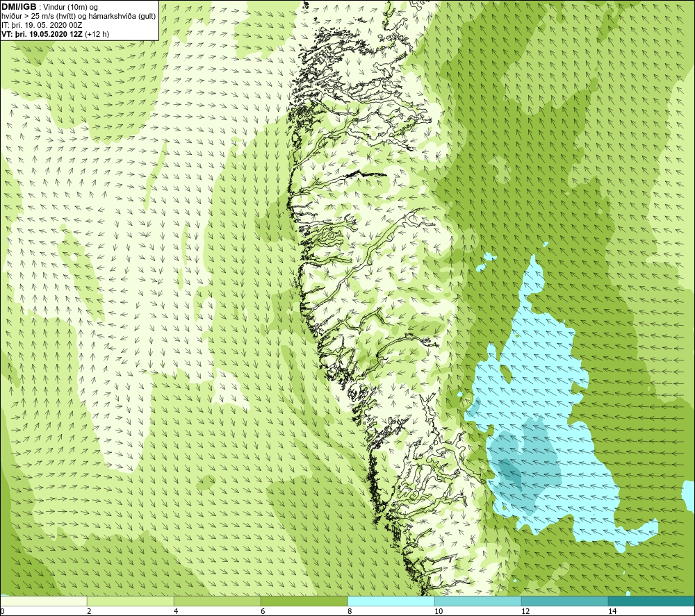
Task: Click the legend scale label '12'
Action: click(x=525, y=611)
